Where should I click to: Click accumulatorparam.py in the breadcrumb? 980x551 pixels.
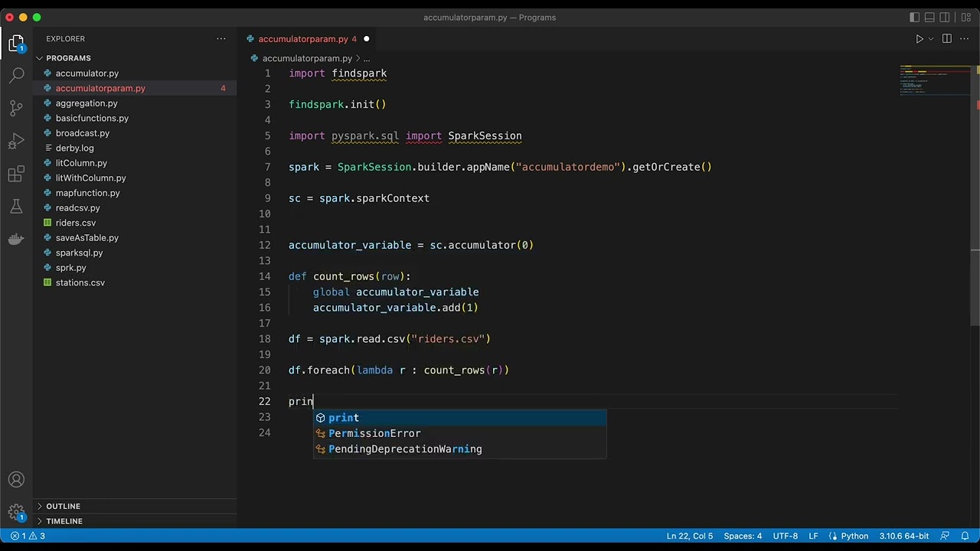point(307,58)
